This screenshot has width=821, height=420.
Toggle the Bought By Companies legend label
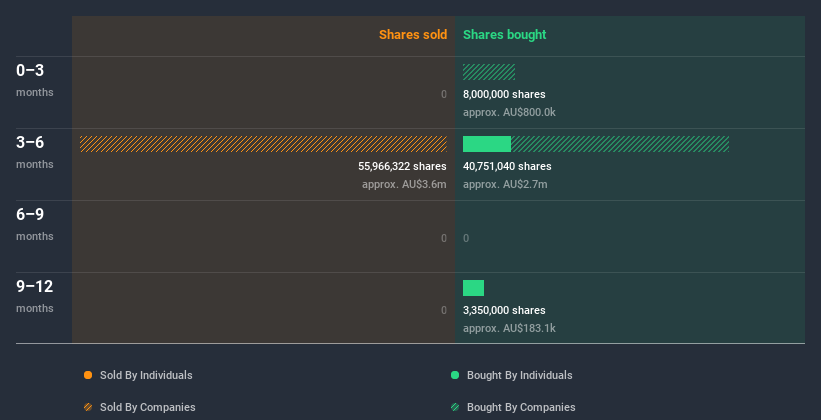pyautogui.click(x=521, y=407)
